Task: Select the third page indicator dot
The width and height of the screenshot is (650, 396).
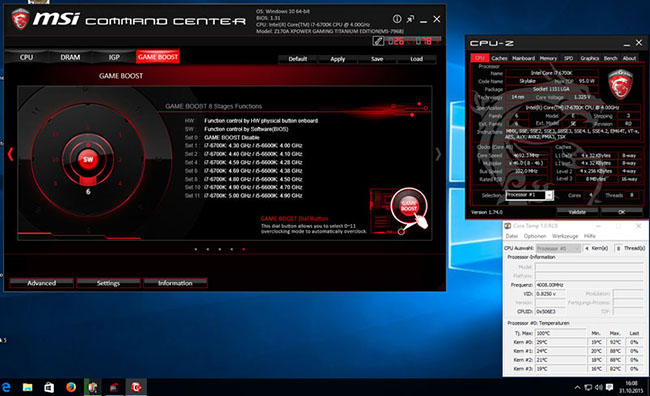Action: click(x=220, y=249)
